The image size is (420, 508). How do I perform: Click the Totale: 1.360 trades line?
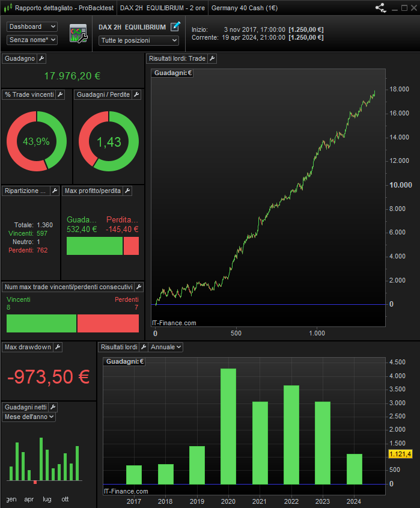34,225
